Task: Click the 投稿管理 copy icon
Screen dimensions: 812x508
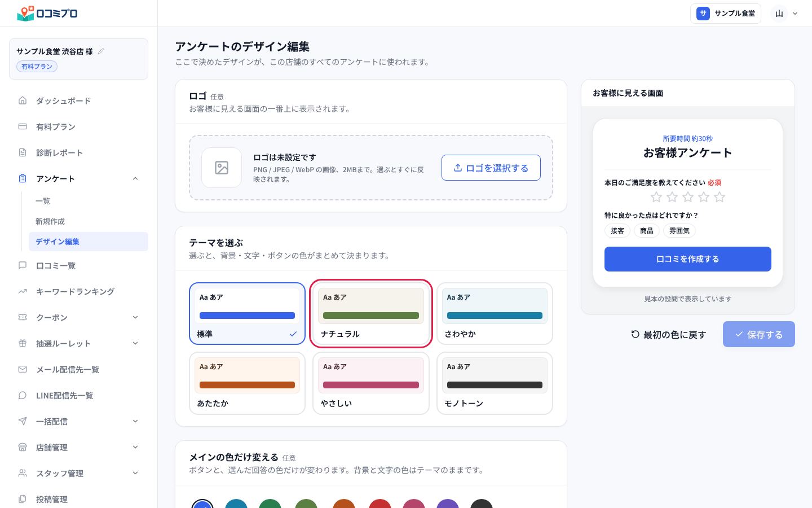Action: pos(23,499)
